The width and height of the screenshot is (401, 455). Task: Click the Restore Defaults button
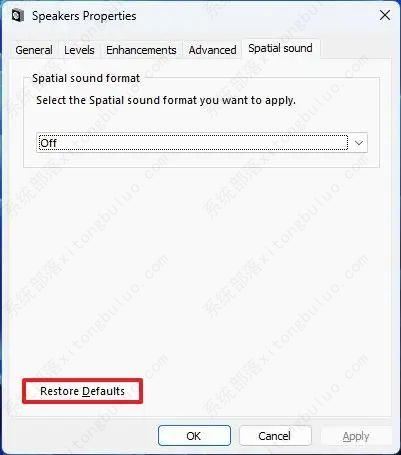click(x=82, y=391)
